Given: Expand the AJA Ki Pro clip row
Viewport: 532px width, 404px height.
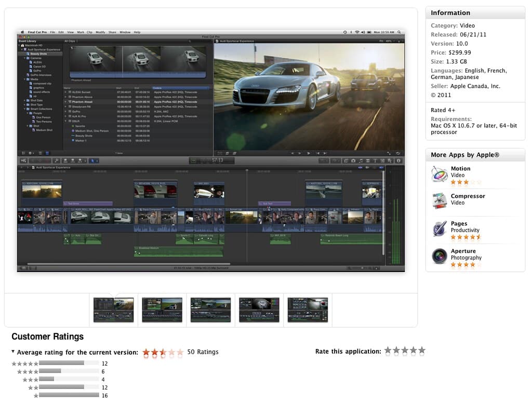Looking at the screenshot, I should tap(65, 116).
